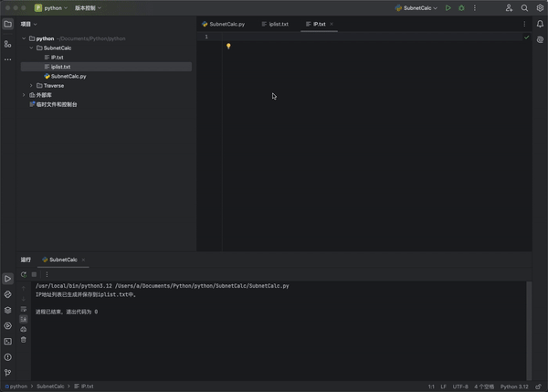Open the 1:1 line column indicator

pos(431,387)
